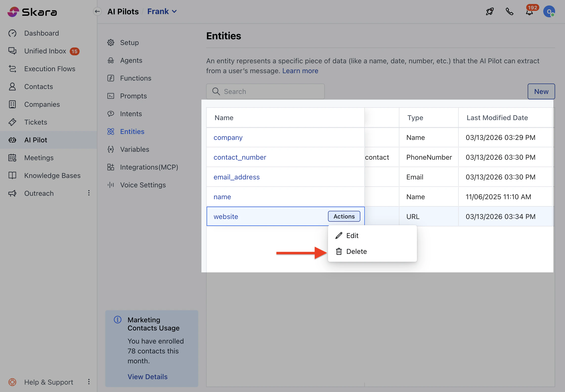This screenshot has width=565, height=392.
Task: Open notifications bell with 192 badge
Action: (529, 12)
